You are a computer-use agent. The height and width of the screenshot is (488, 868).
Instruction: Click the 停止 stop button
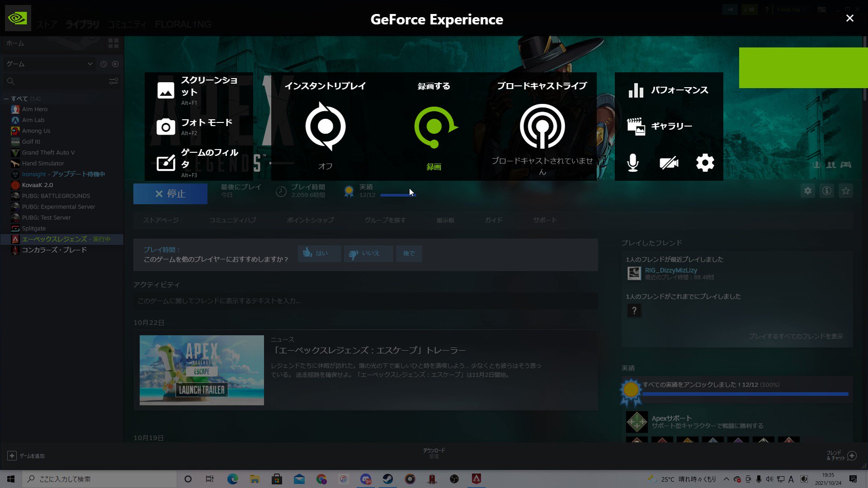coord(170,194)
